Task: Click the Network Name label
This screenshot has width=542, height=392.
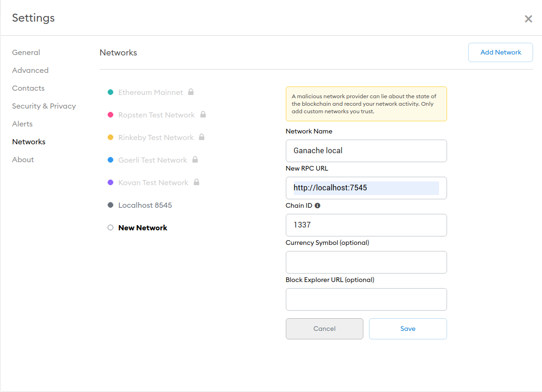Action: point(309,131)
